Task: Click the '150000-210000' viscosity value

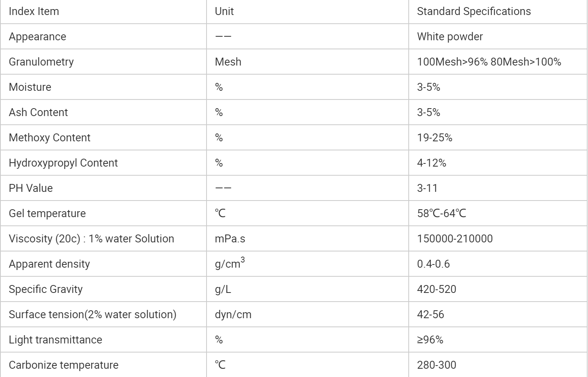Action: tap(455, 239)
